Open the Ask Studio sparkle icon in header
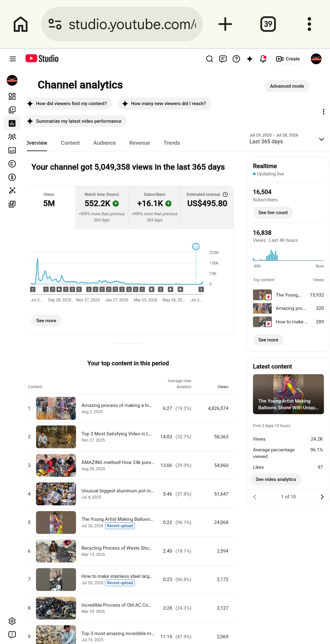The width and height of the screenshot is (330, 644). click(250, 59)
